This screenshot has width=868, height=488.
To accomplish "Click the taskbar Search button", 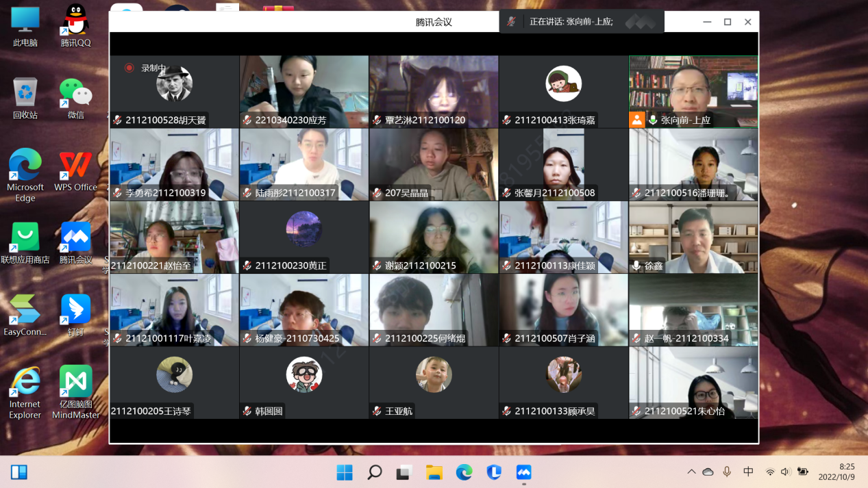I will 374,472.
